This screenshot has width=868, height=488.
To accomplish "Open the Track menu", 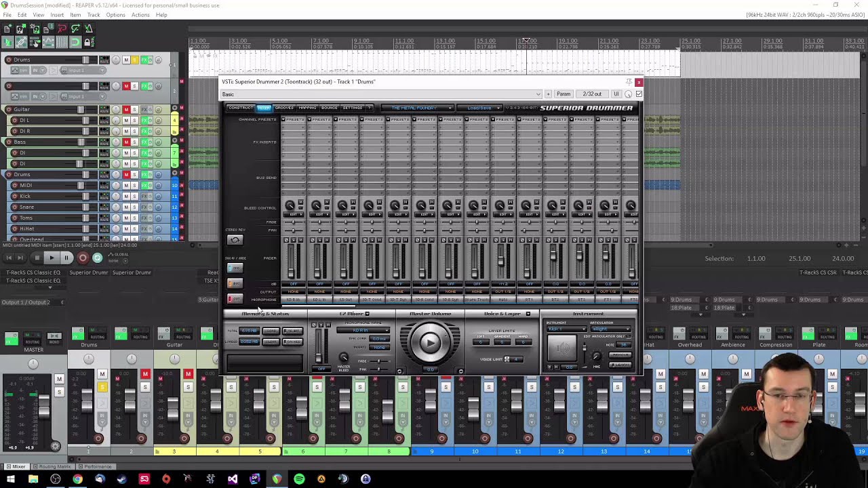I will point(94,15).
